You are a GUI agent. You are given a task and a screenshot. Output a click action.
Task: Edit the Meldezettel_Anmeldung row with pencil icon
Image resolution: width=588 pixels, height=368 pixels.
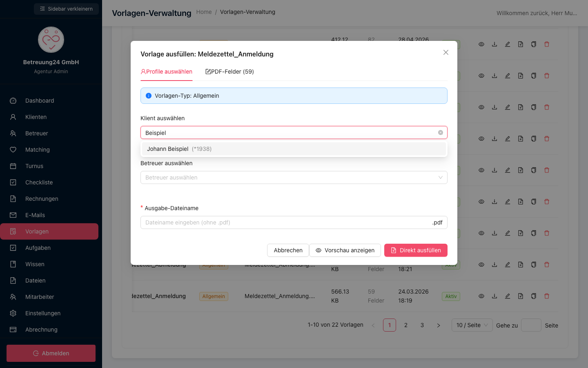coord(508,296)
